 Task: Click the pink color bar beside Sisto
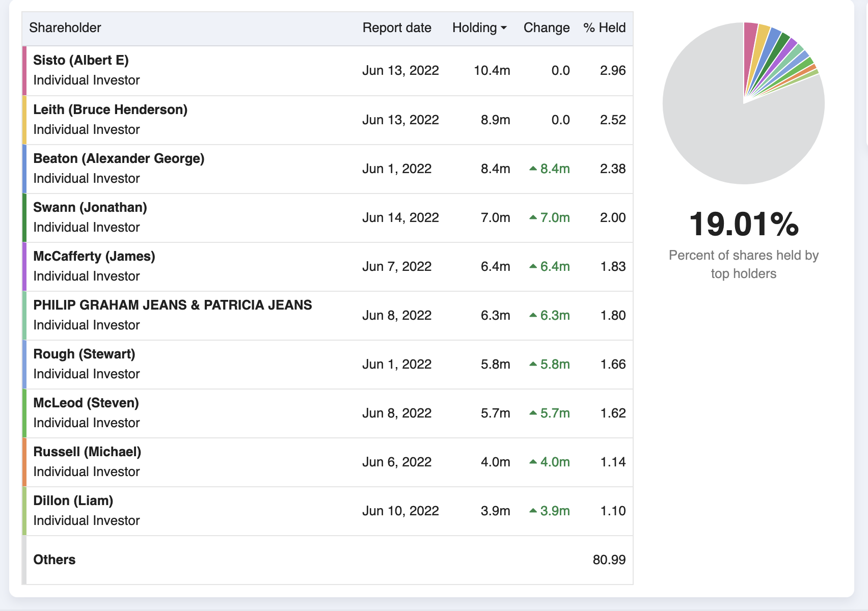[x=24, y=71]
